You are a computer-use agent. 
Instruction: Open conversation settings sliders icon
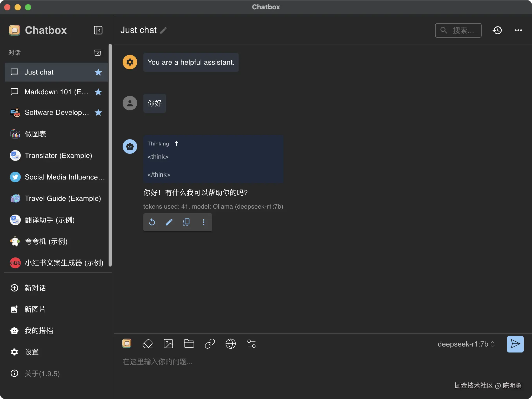tap(251, 344)
